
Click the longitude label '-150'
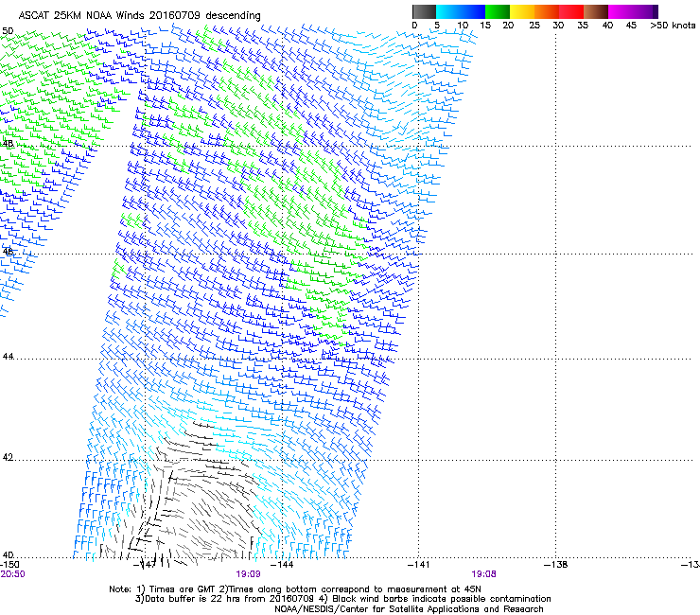(9, 565)
